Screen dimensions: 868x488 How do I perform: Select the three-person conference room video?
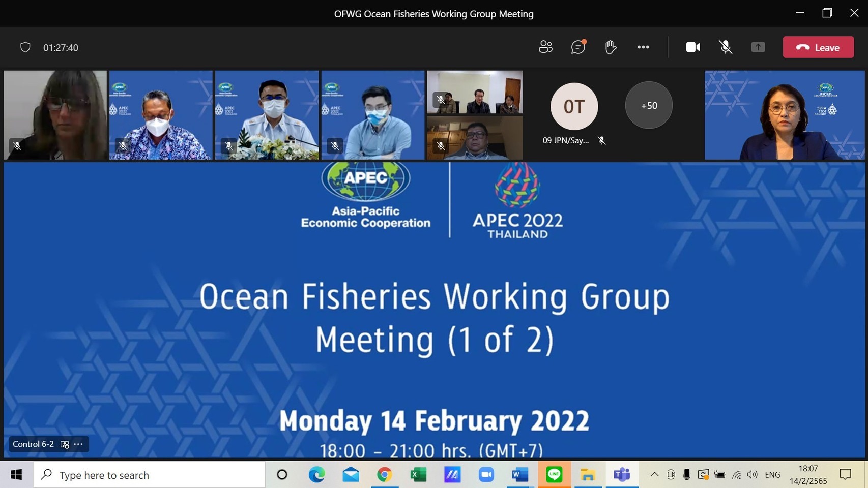pos(475,92)
